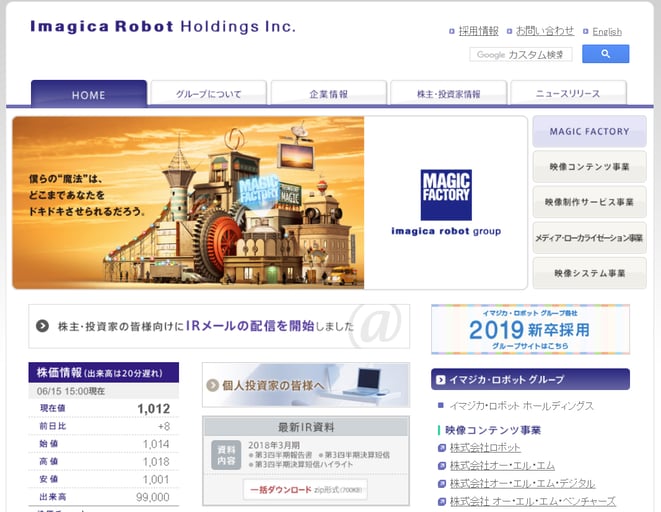Click the square bullet icon before 採用情報
The width and height of the screenshot is (661, 512).
[451, 31]
